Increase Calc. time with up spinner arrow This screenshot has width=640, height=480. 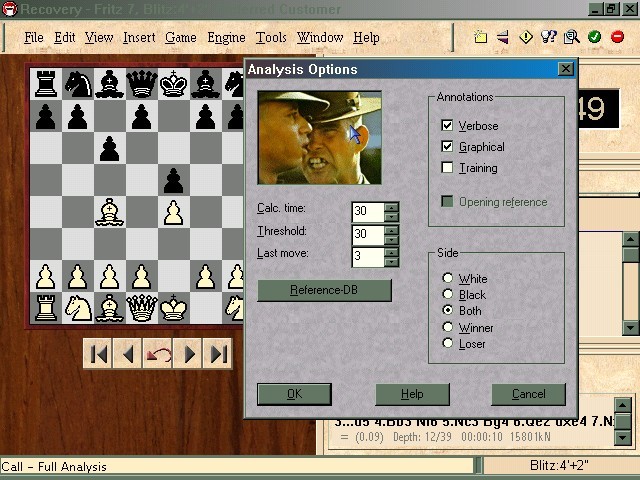(391, 207)
